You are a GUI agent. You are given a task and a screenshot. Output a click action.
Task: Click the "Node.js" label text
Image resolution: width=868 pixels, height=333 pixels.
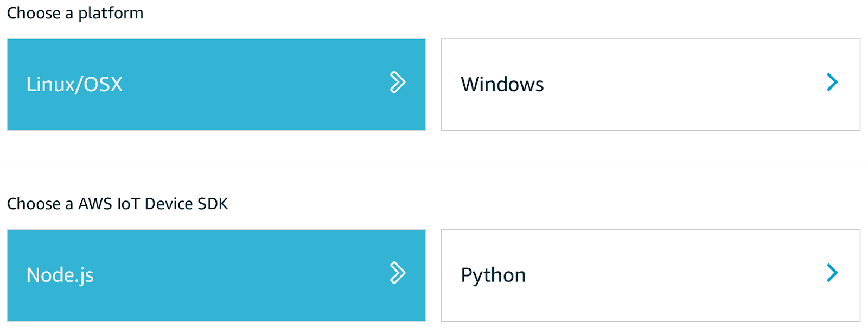60,275
